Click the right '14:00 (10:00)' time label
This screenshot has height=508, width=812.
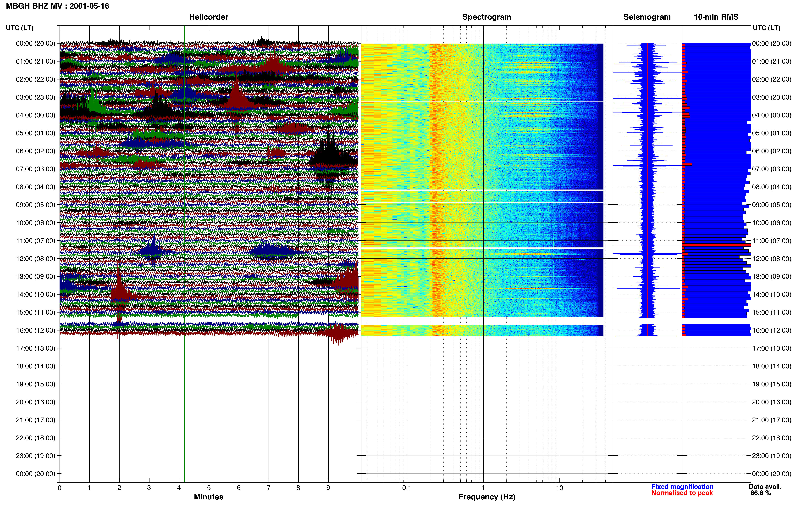pyautogui.click(x=772, y=295)
